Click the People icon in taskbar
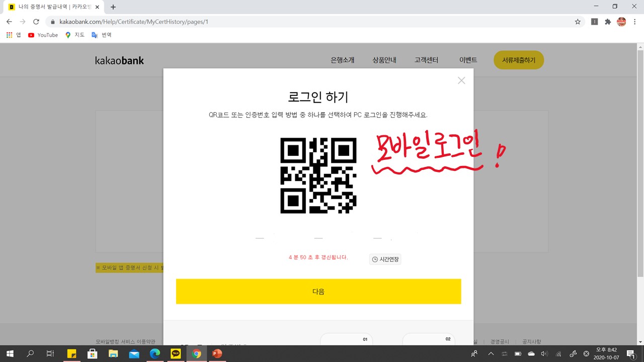Image resolution: width=644 pixels, height=362 pixels. [474, 354]
